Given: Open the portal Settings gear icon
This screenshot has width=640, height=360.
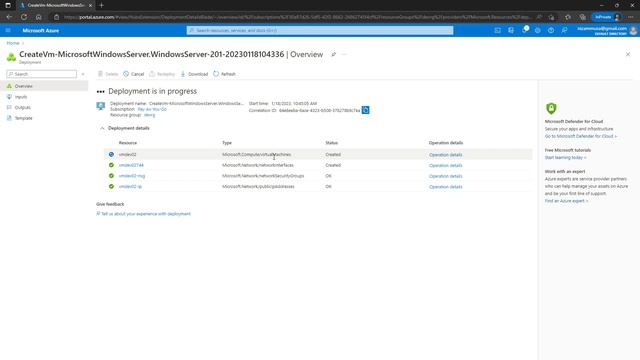Looking at the screenshot, I should [538, 31].
